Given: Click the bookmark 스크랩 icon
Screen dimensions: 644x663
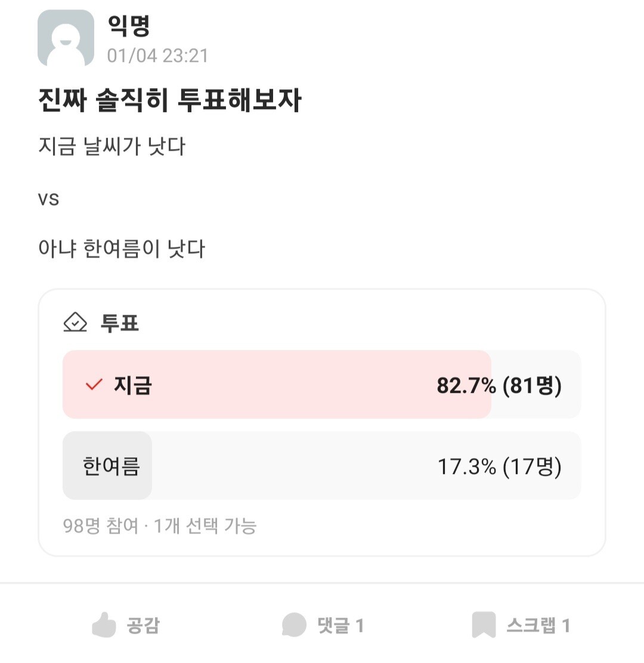Looking at the screenshot, I should coord(484,625).
